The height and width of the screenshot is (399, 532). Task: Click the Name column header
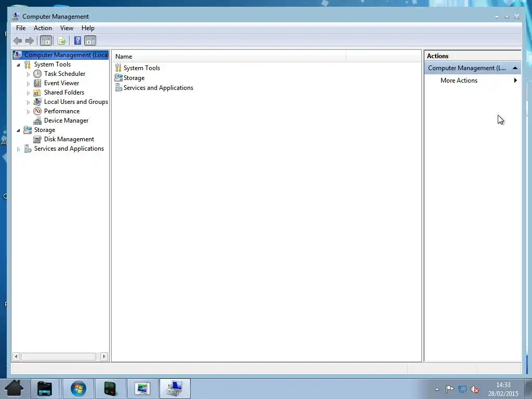(x=229, y=56)
